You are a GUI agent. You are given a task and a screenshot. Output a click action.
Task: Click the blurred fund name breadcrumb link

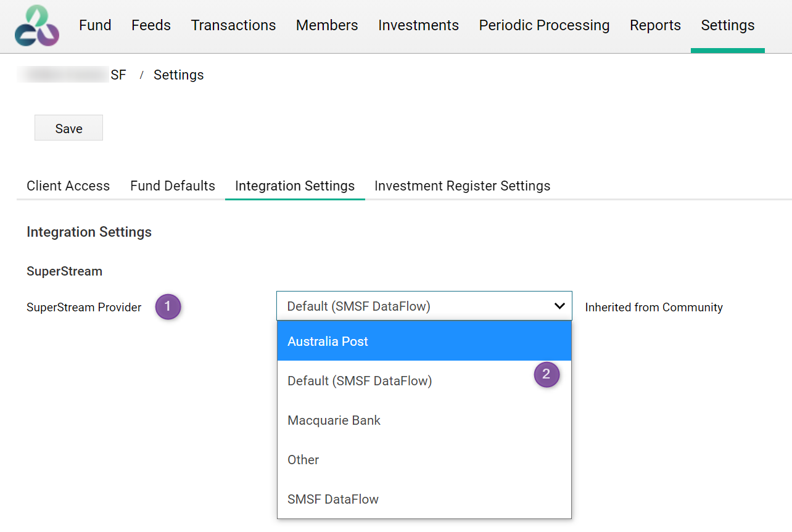pos(72,75)
